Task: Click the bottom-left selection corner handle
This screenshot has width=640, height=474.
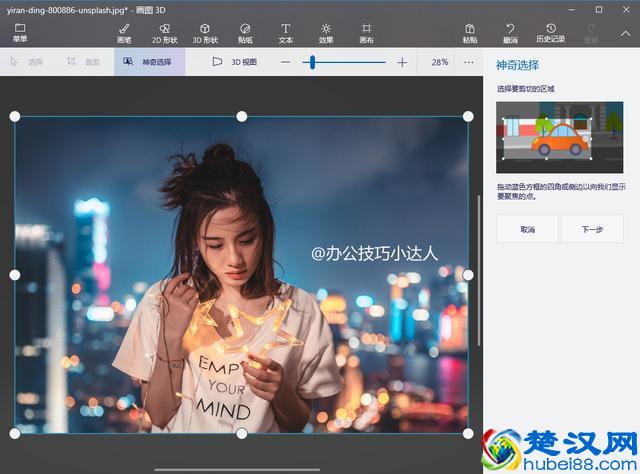Action: [15, 434]
